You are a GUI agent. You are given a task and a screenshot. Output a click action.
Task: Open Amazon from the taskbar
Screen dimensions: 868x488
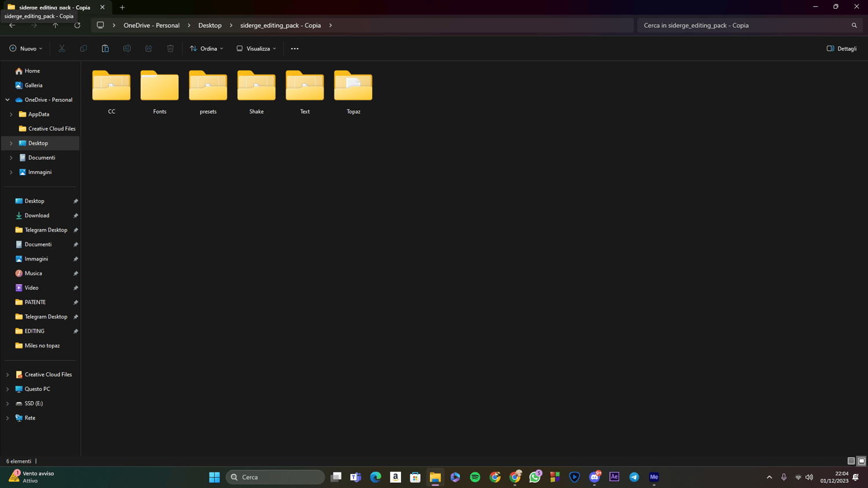395,477
